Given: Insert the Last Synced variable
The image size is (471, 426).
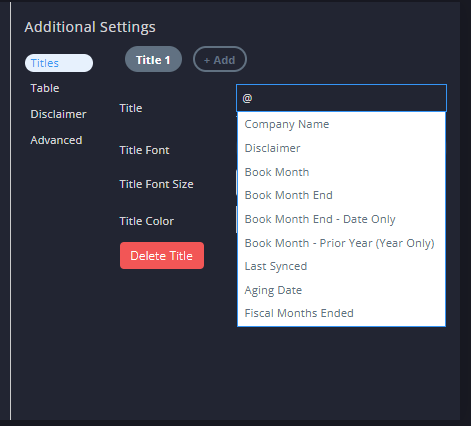Looking at the screenshot, I should 341,266.
